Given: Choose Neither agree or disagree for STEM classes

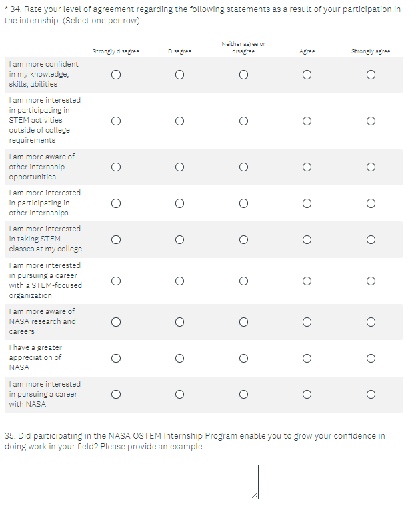Looking at the screenshot, I should (243, 239).
